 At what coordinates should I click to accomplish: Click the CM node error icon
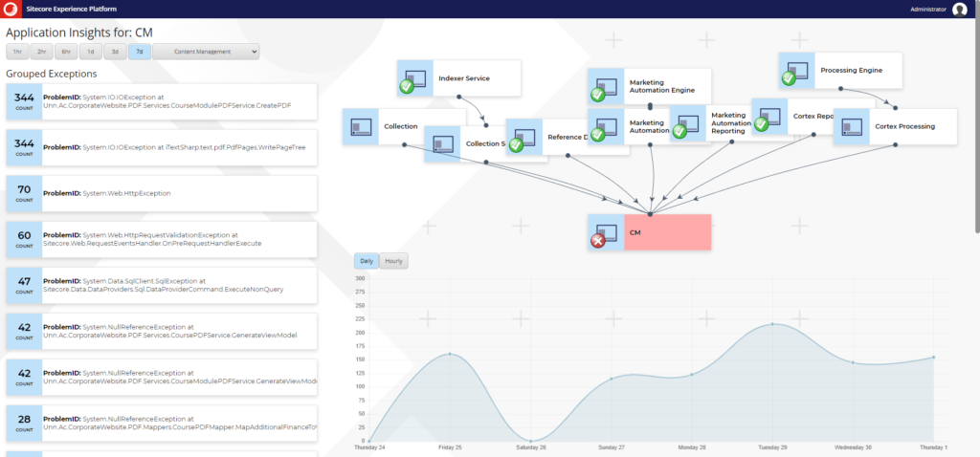tap(598, 240)
